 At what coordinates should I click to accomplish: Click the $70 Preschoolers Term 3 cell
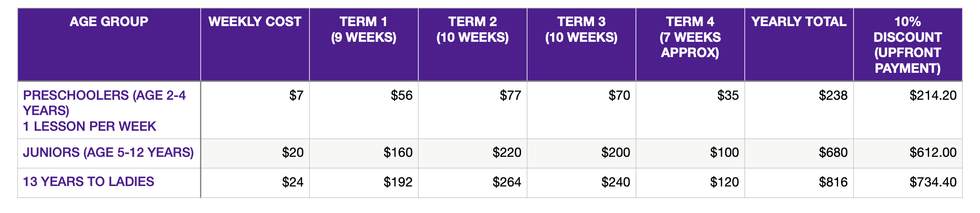point(581,110)
